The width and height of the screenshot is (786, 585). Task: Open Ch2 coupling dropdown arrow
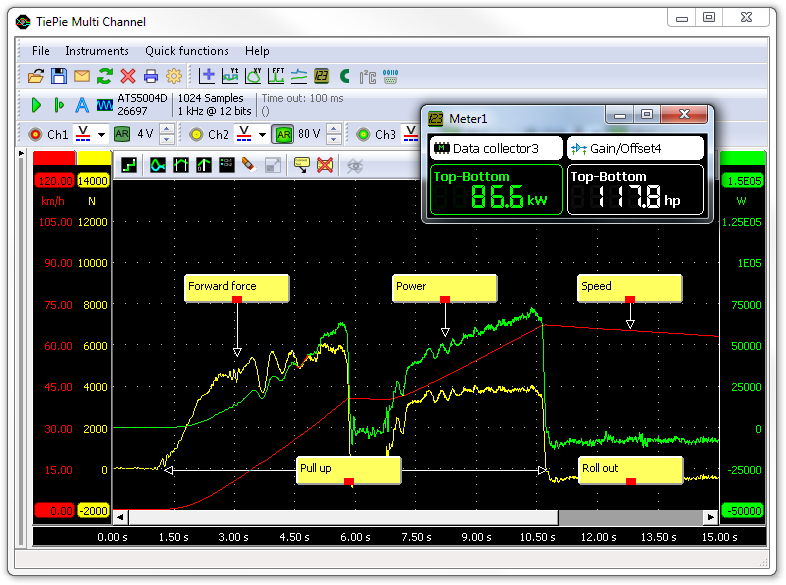tap(262, 134)
